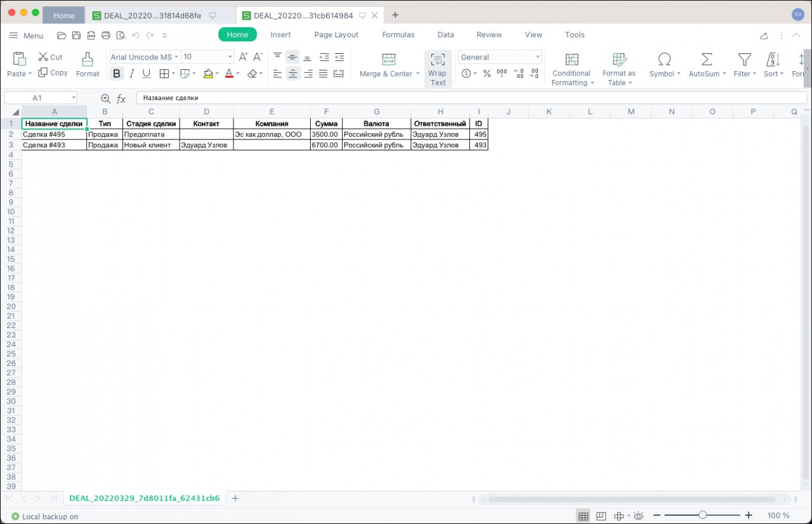Click the zoom magnifier icon beside fx
Image resolution: width=812 pixels, height=524 pixels.
(x=106, y=98)
